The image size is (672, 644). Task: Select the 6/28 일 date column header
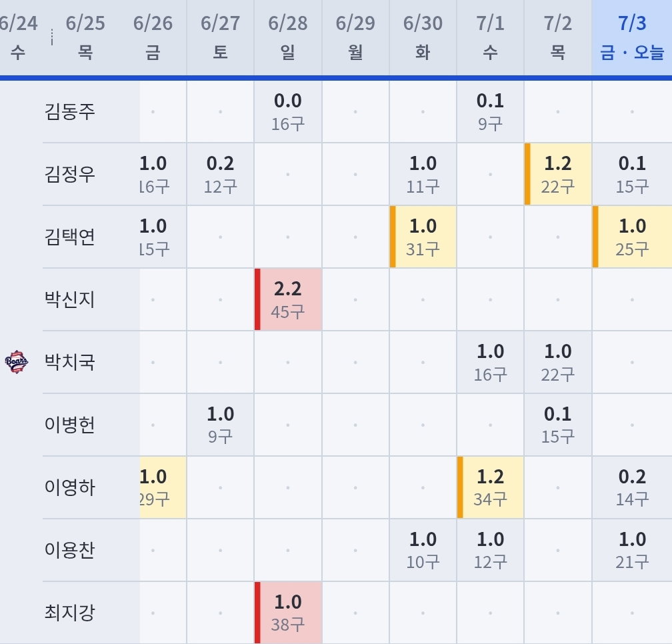click(288, 38)
